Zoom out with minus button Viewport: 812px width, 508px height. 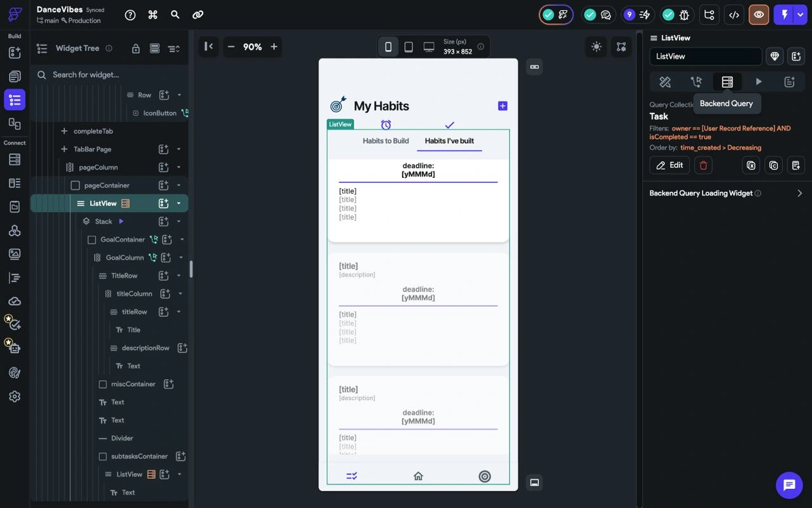coord(231,46)
